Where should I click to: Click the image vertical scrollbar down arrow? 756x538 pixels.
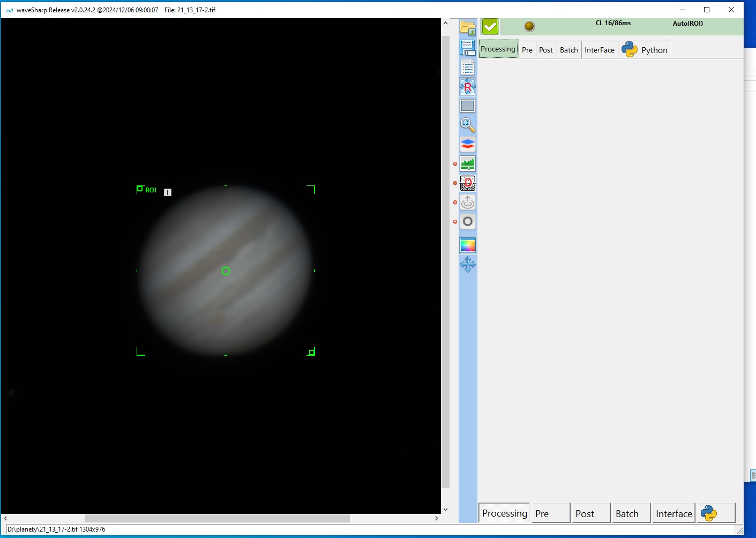[x=445, y=510]
